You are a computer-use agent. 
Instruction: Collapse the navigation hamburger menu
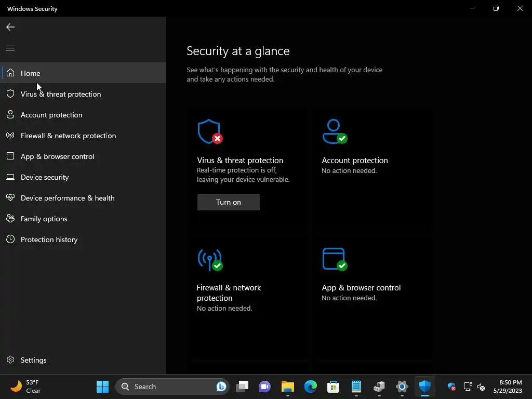pos(10,48)
